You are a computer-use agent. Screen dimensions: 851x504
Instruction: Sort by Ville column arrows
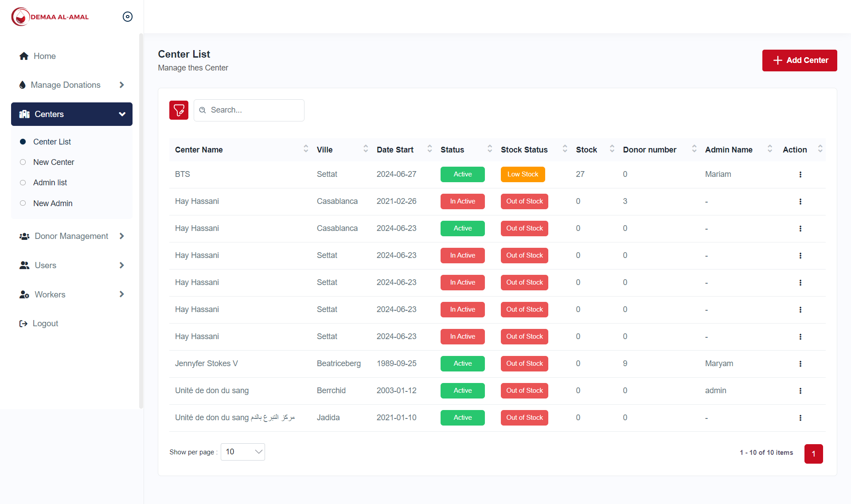point(366,149)
